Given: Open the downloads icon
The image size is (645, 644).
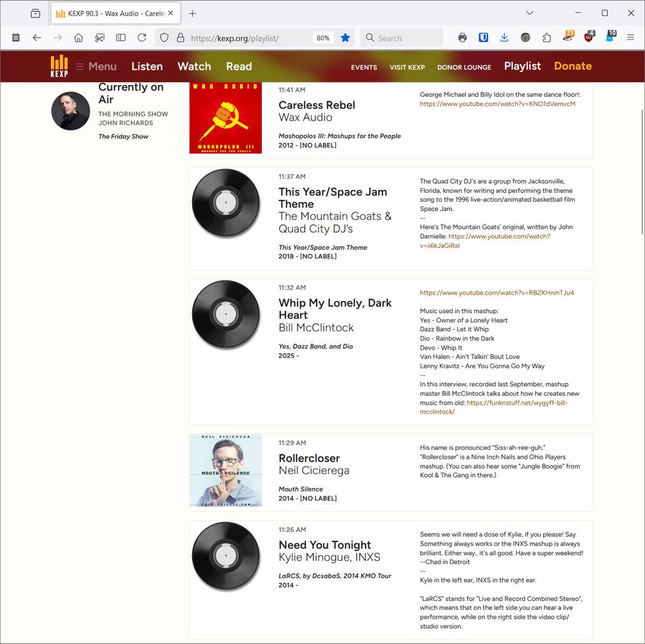Looking at the screenshot, I should pyautogui.click(x=504, y=37).
